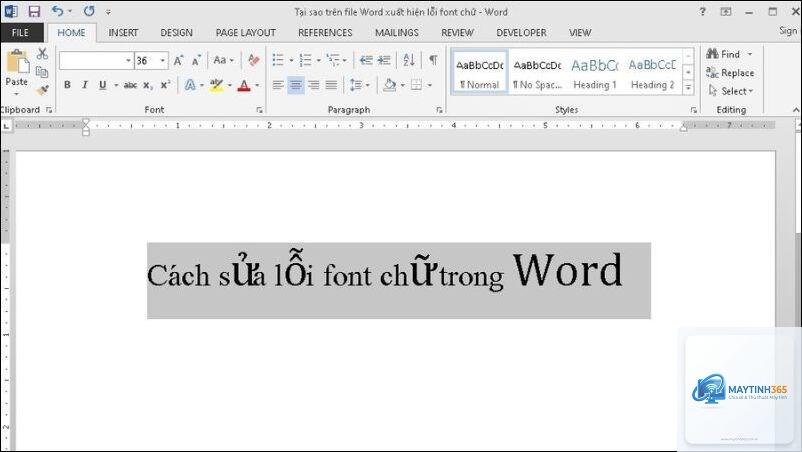
Task: Open the Font dialog launcher
Action: pos(259,110)
